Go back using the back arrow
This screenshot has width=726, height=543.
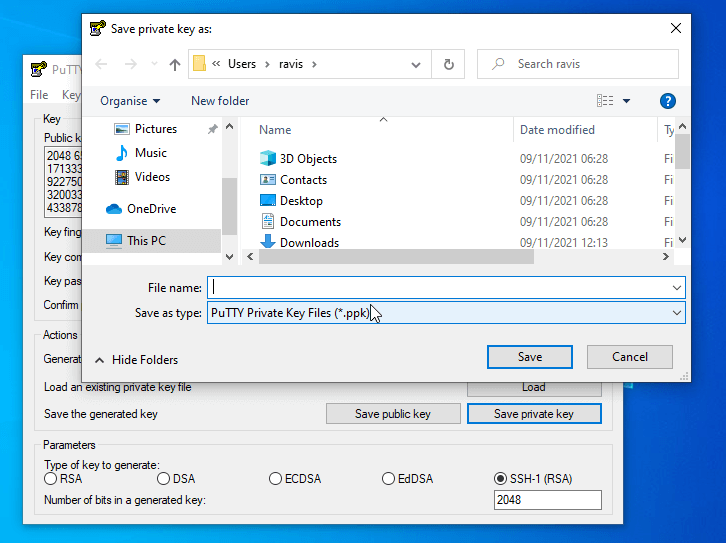click(101, 64)
